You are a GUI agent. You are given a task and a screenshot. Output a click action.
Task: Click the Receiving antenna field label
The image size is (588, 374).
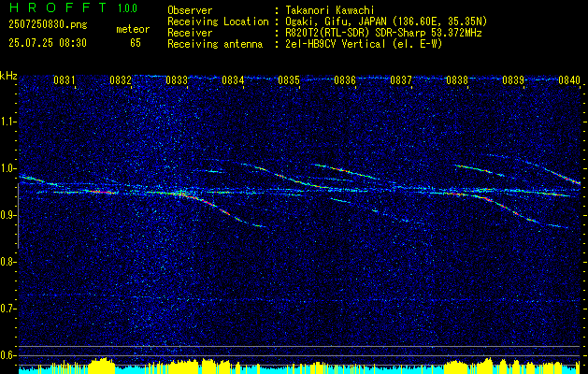215,44
